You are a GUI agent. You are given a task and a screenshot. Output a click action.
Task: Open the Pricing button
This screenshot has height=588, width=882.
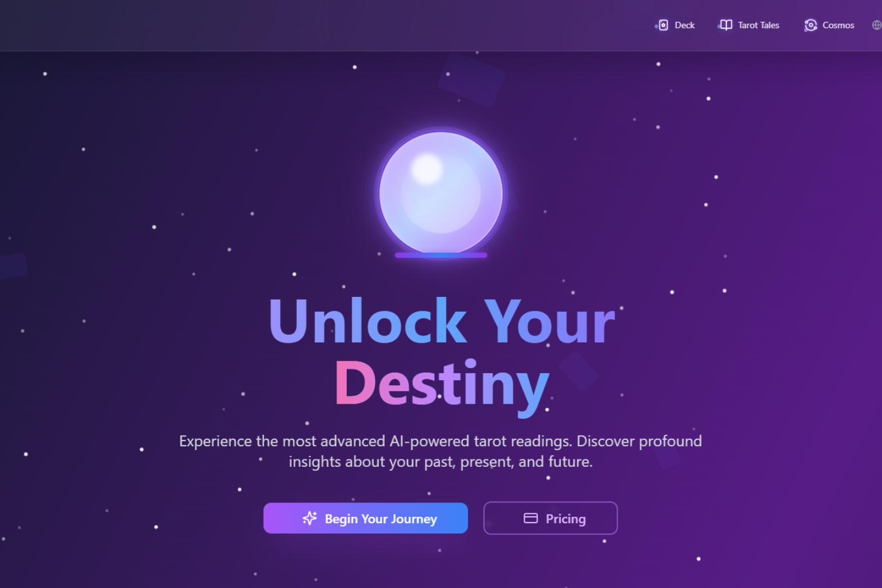coord(551,519)
